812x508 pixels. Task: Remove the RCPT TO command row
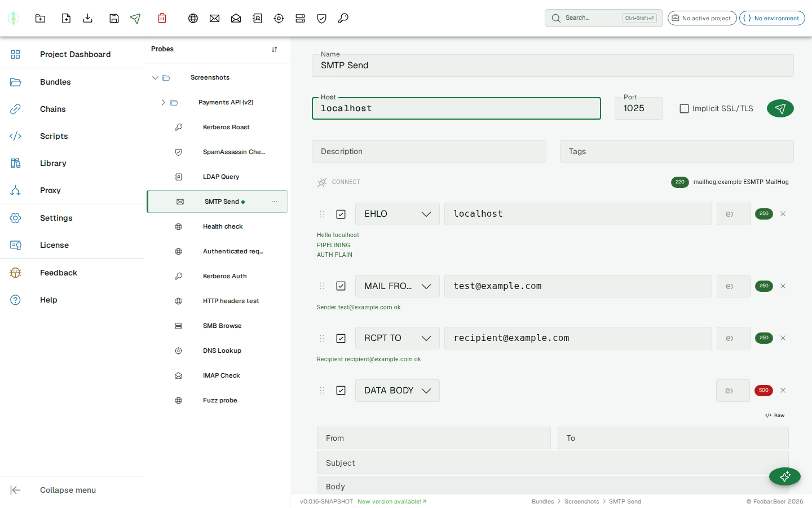click(783, 338)
